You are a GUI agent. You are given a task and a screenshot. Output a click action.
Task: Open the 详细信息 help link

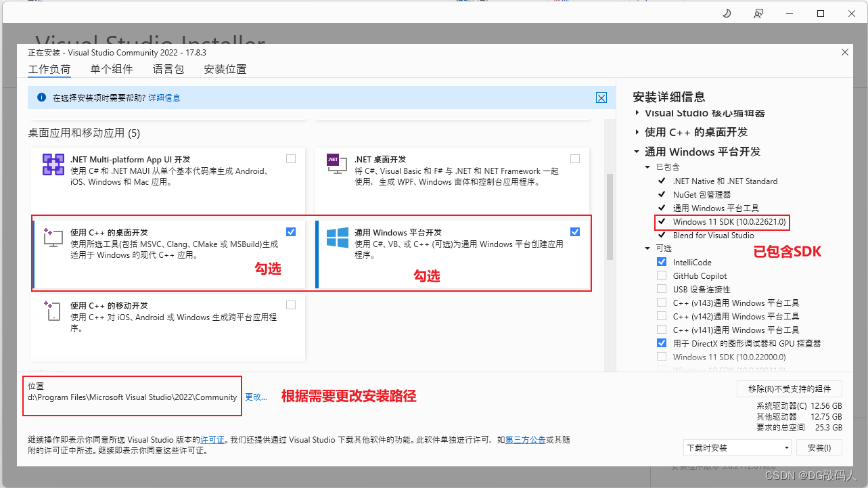tap(164, 97)
